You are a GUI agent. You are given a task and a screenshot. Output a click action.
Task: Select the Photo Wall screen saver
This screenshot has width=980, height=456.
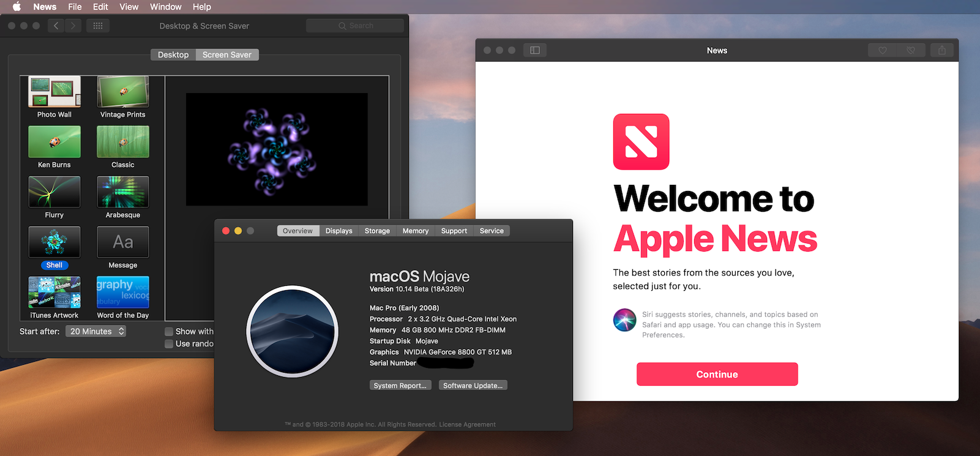click(x=54, y=97)
